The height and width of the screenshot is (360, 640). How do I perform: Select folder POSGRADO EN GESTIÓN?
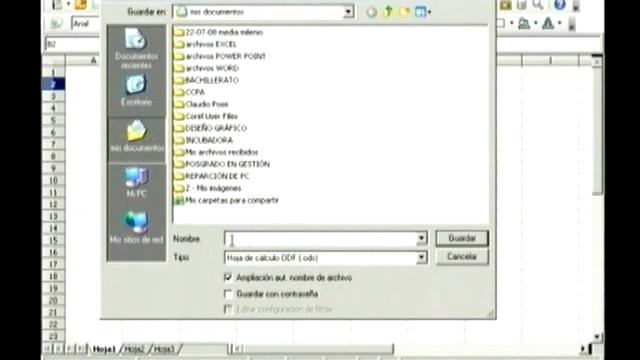point(222,164)
